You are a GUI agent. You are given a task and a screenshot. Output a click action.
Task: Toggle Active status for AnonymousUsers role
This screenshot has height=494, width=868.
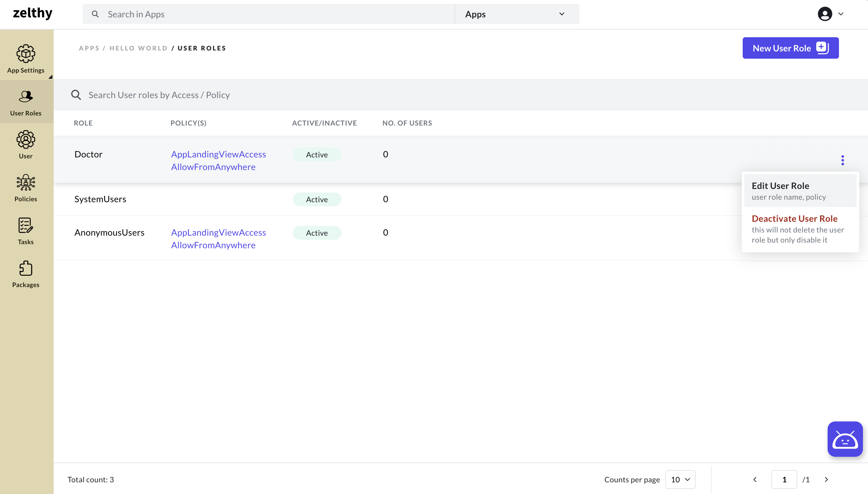tap(317, 232)
